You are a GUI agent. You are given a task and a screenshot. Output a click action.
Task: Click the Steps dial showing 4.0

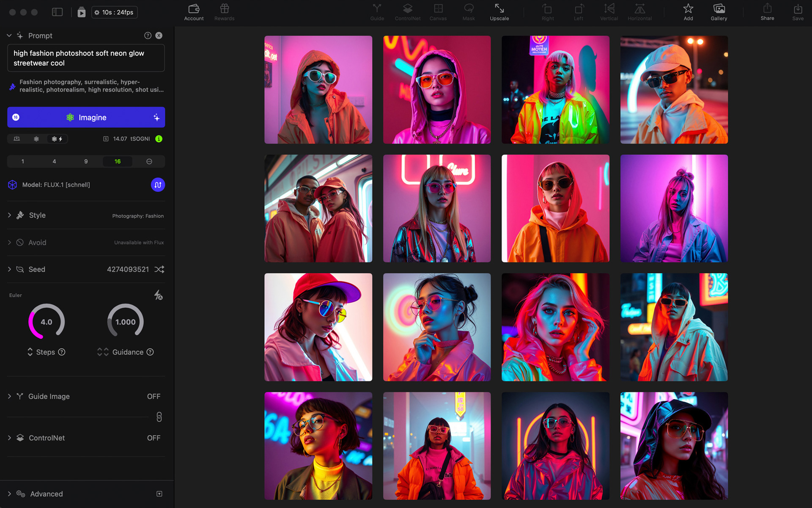[x=47, y=322]
